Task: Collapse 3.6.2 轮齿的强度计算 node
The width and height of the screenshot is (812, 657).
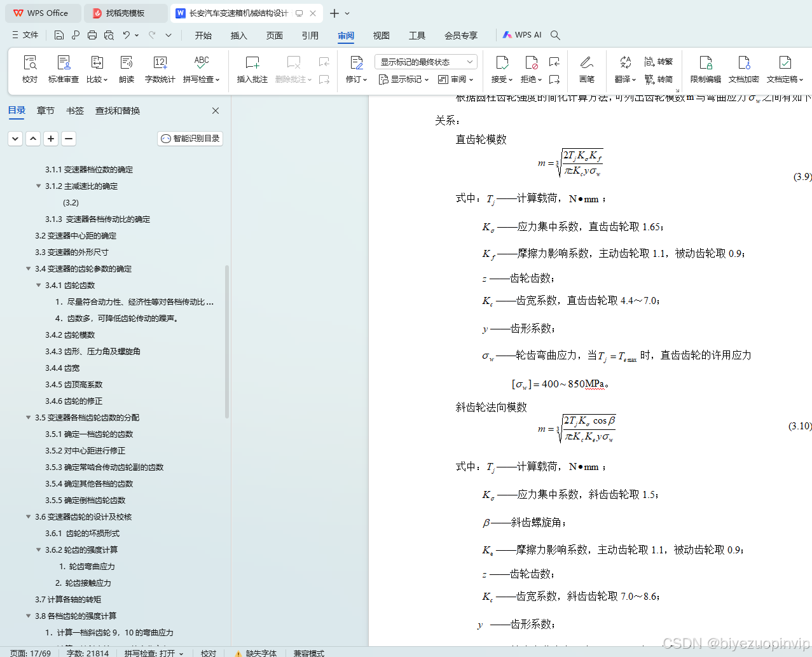Action: pos(39,550)
